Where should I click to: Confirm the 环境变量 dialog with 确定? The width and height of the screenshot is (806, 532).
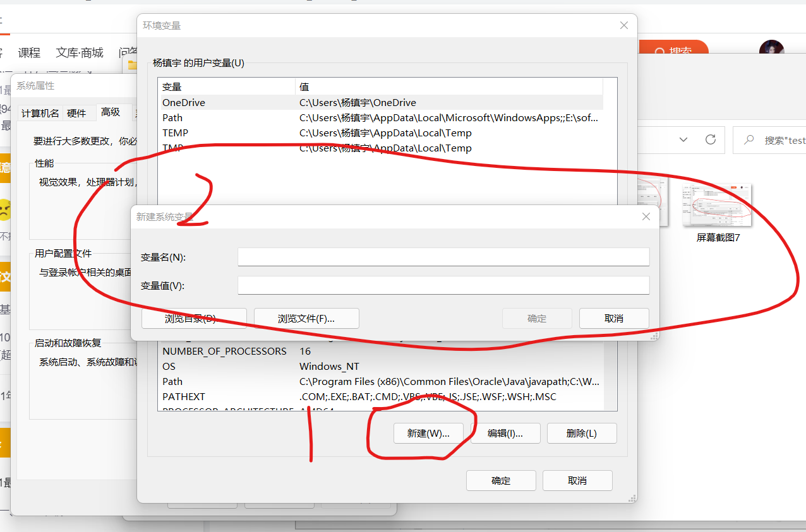pyautogui.click(x=501, y=480)
